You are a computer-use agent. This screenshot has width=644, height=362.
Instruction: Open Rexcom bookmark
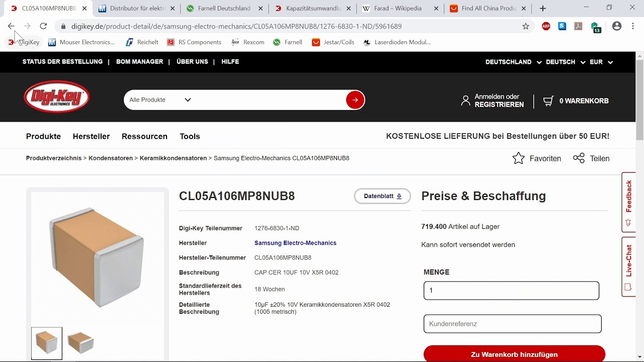(x=248, y=42)
